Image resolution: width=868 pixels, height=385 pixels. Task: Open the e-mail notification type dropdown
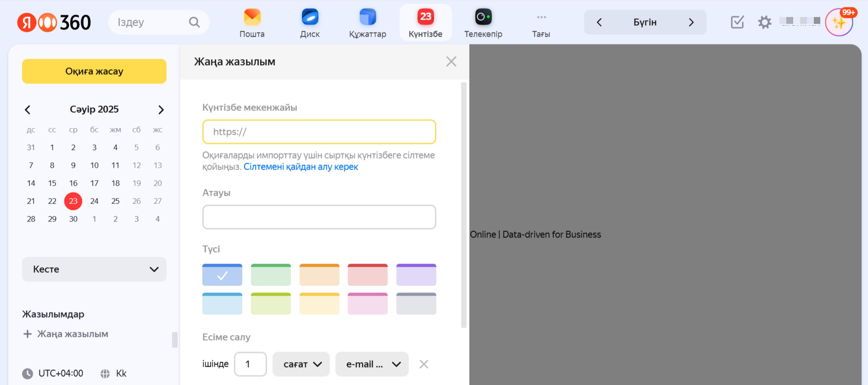coord(372,364)
